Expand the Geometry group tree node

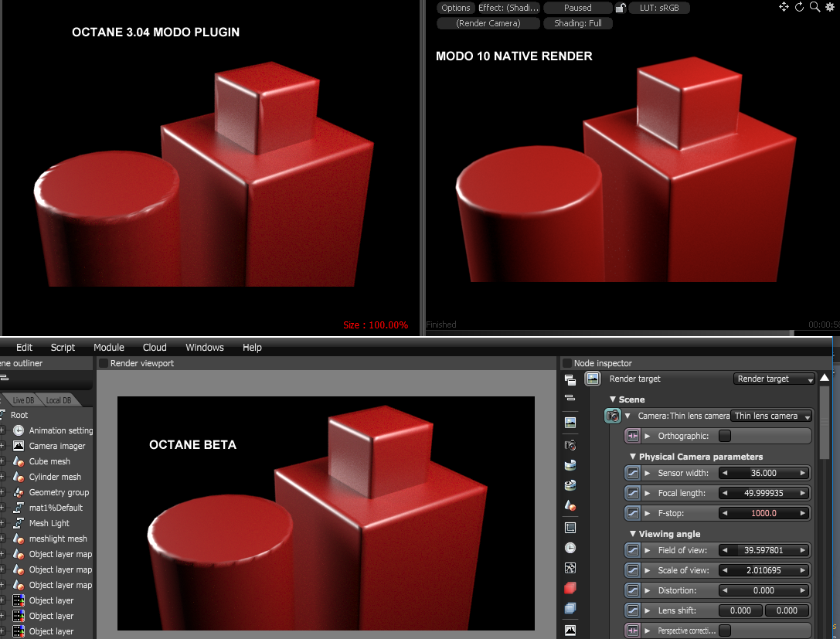point(2,492)
